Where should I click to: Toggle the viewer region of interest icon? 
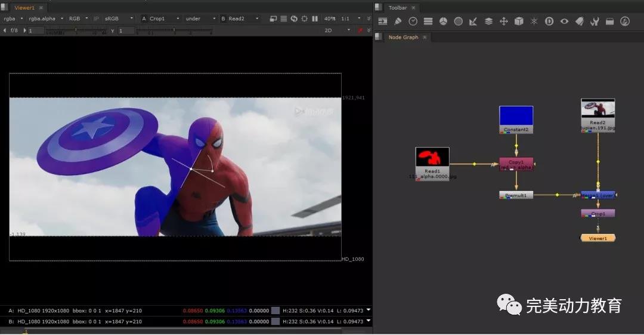304,19
